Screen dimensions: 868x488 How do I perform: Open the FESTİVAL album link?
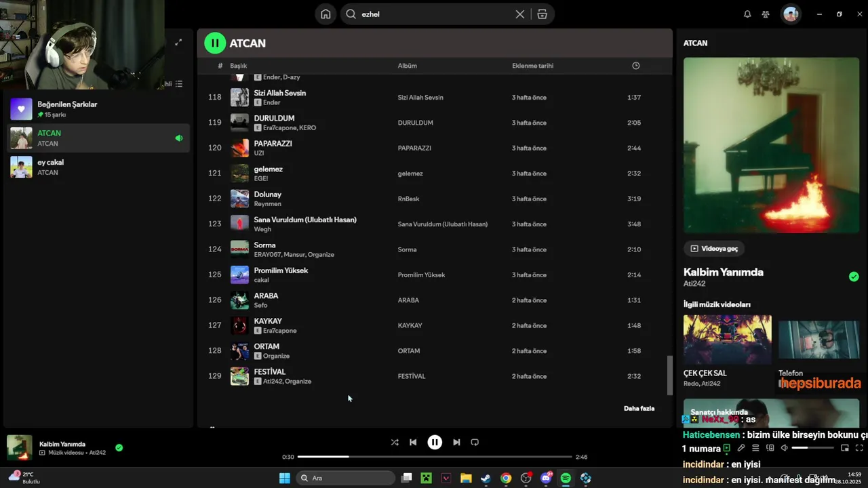[x=412, y=376]
